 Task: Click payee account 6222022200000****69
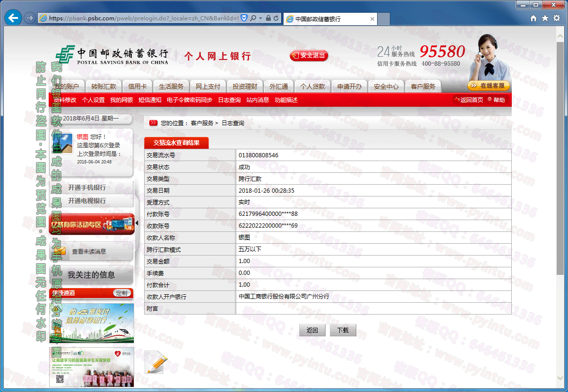(x=268, y=226)
